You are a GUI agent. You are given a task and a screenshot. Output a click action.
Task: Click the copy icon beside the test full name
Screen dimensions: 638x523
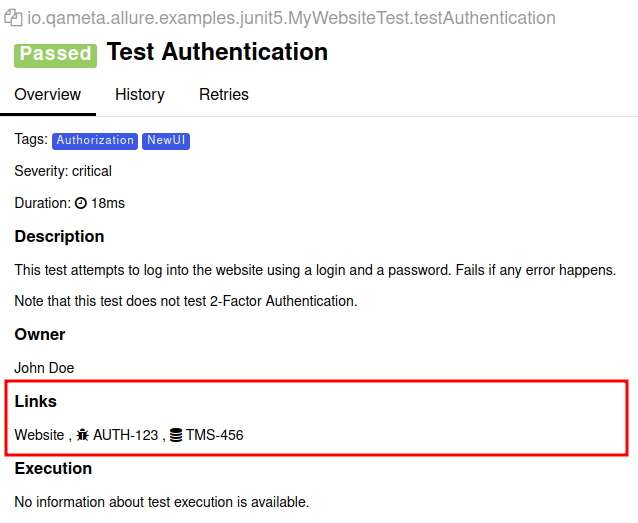14,18
